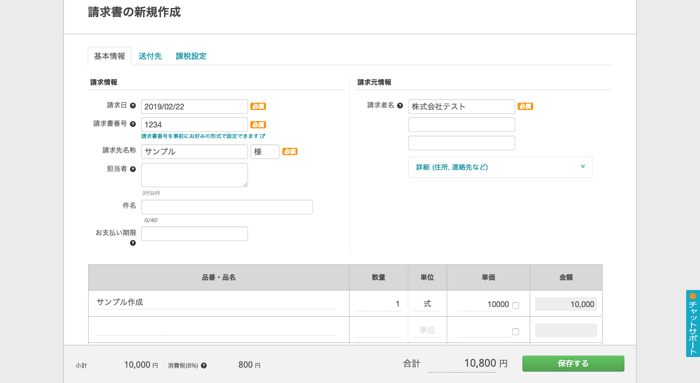Click the green 保存する button

point(573,363)
